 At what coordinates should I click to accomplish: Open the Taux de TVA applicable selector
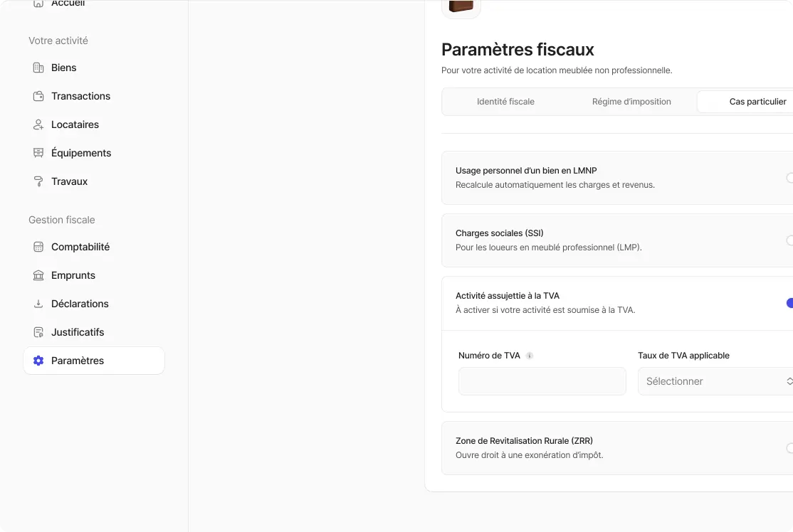tap(715, 381)
